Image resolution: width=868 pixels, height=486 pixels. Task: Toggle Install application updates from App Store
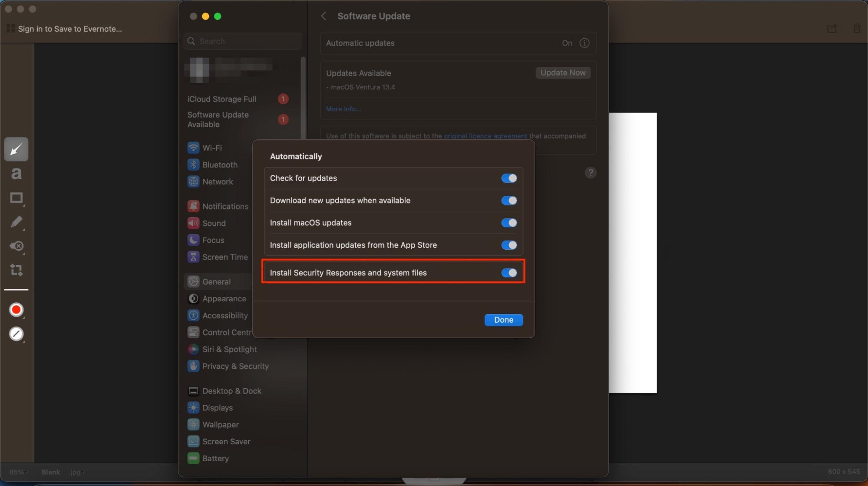coord(509,245)
